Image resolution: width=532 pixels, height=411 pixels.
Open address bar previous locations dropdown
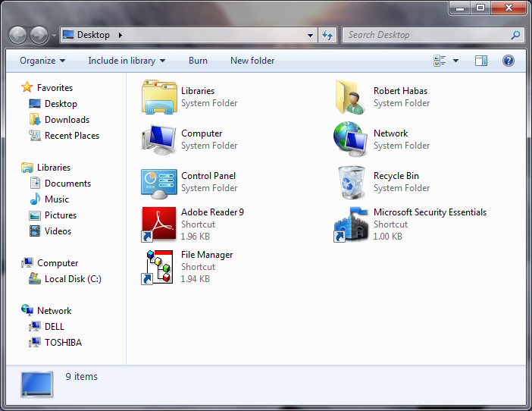(x=311, y=35)
